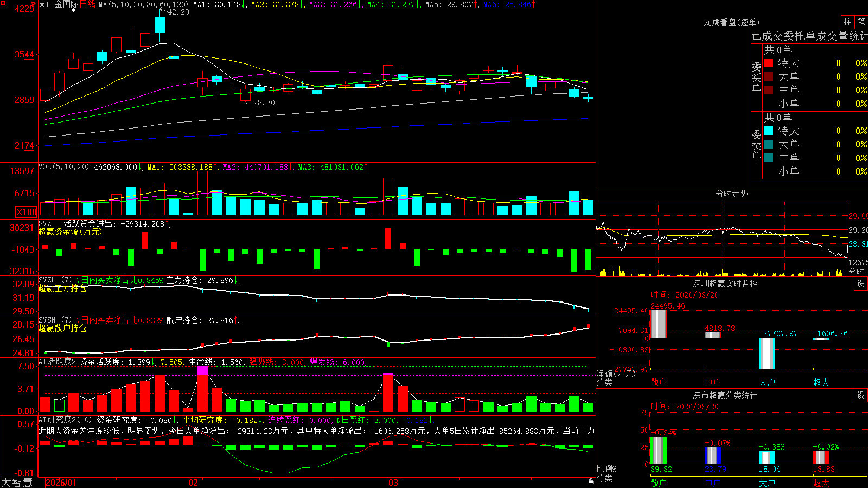Viewport: 868px width, 488px height.
Task: Click the red question mark help icon
Action: 34,4
